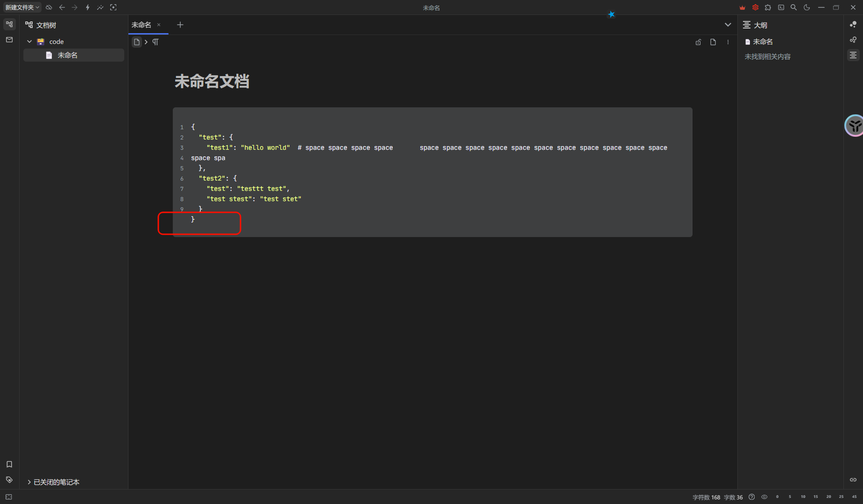
Task: Open the tab list chevron dropdown
Action: coord(728,25)
